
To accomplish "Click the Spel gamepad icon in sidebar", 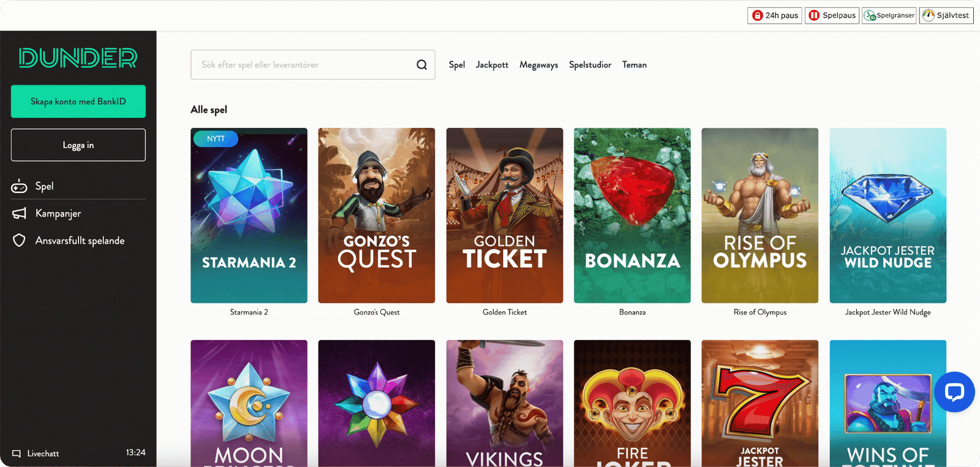I will click(19, 186).
